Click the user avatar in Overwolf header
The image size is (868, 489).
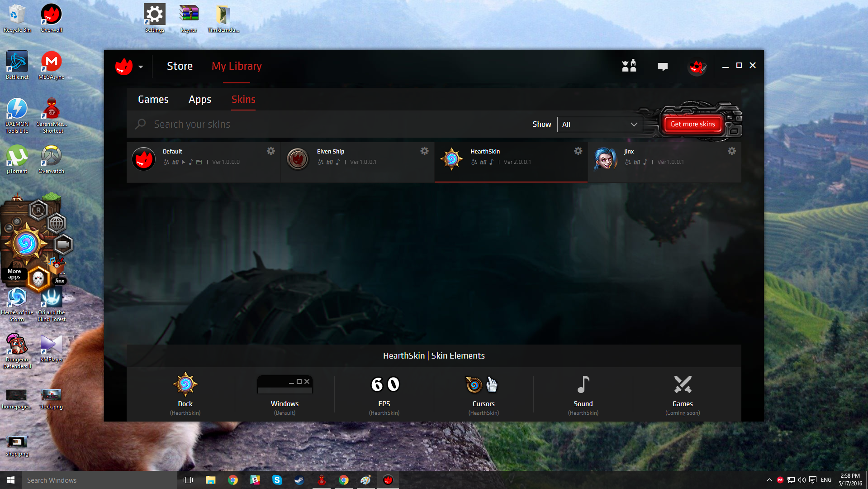[x=697, y=67]
